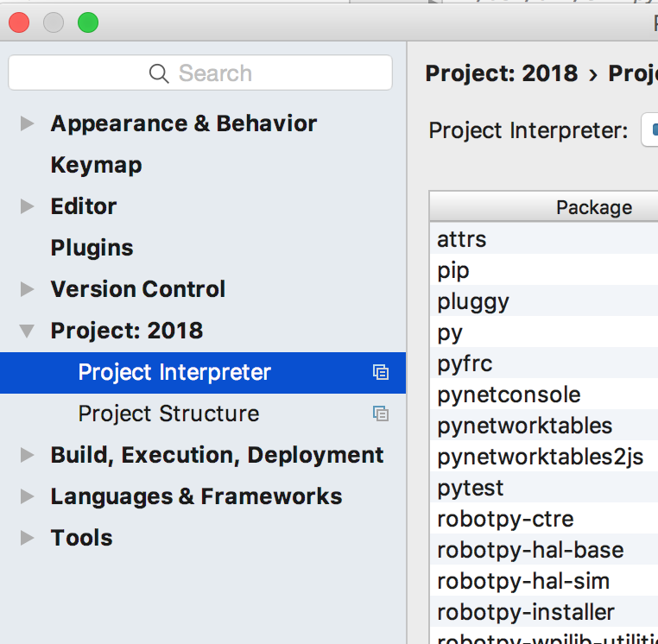Open Plugins settings page
658x644 pixels.
coord(92,248)
